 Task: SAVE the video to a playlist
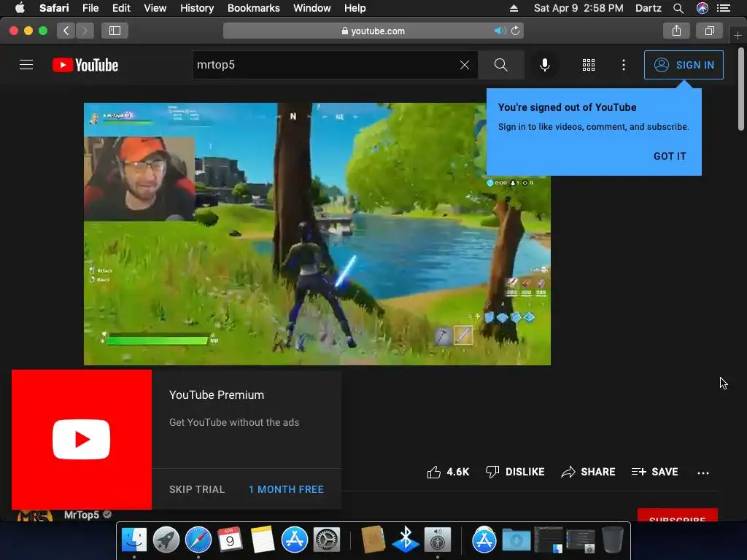[654, 472]
